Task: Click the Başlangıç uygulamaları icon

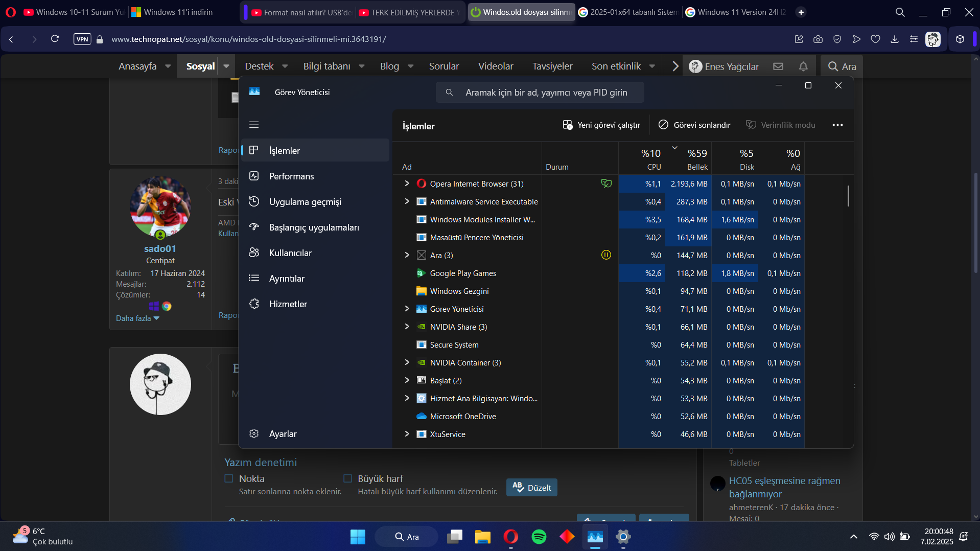Action: click(x=254, y=227)
